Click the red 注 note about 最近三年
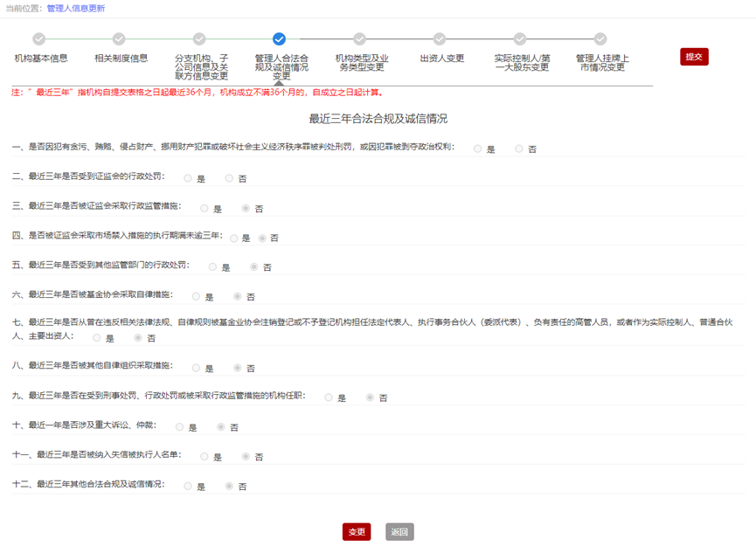The height and width of the screenshot is (546, 756). coord(198,93)
